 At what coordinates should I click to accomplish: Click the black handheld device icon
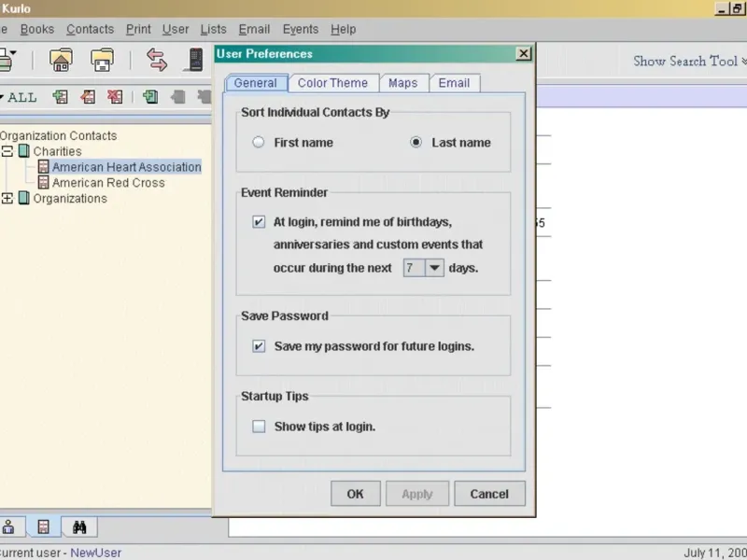click(195, 60)
